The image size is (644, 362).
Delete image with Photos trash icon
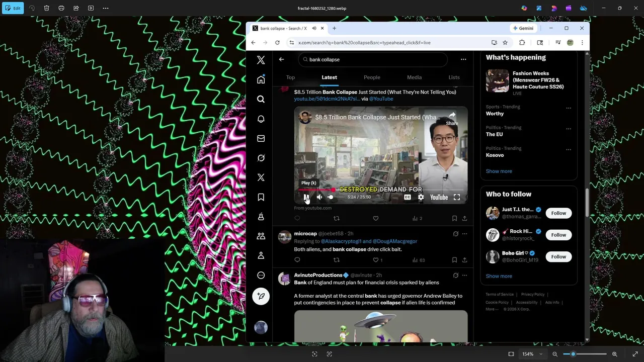(46, 8)
